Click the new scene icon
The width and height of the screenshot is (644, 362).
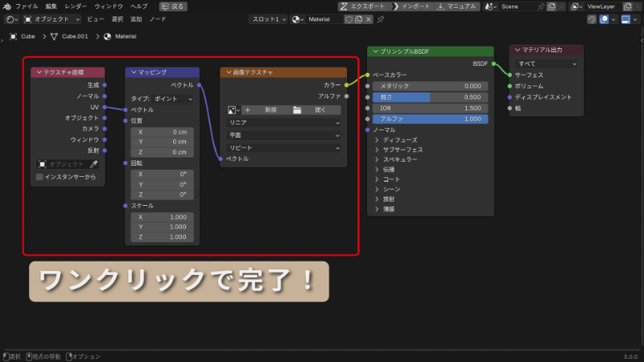(551, 6)
